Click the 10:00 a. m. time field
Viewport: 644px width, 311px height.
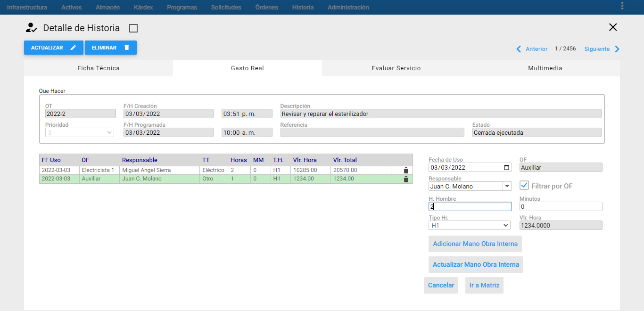[x=247, y=132]
